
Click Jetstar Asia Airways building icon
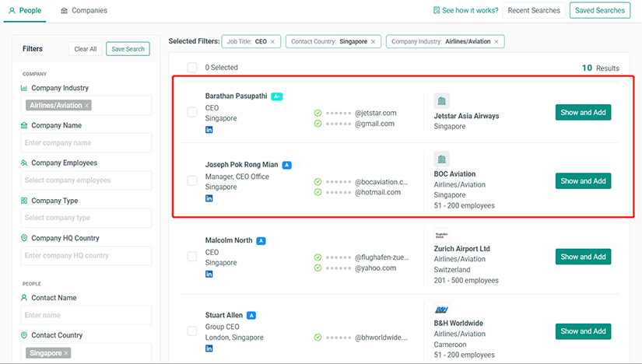[x=441, y=101]
